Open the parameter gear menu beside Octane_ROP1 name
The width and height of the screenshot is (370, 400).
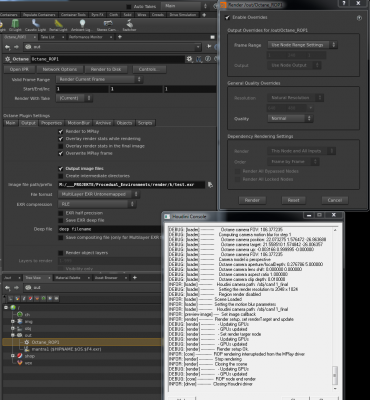[x=189, y=59]
